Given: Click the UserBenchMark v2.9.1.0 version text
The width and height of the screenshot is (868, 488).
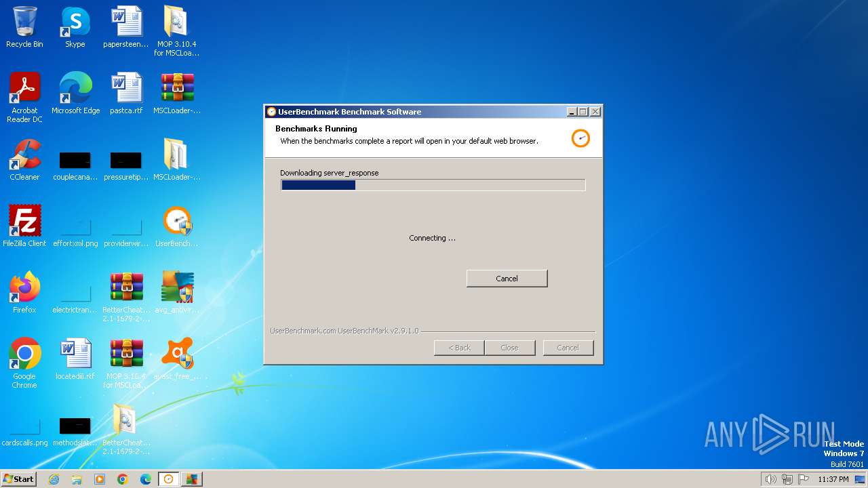Looking at the screenshot, I should tap(344, 331).
